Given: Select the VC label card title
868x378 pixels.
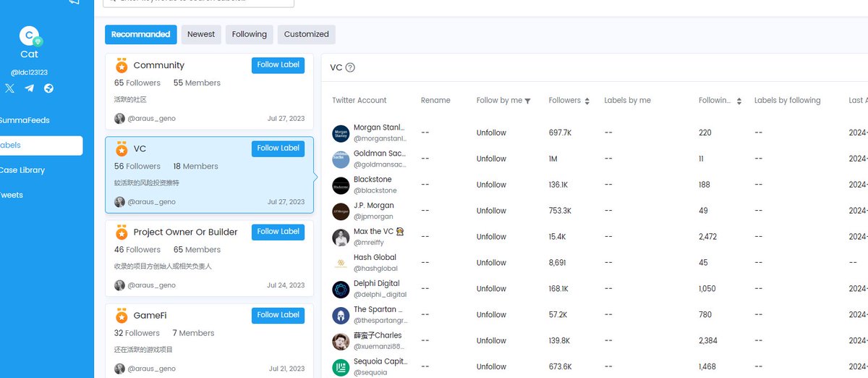Looking at the screenshot, I should 140,148.
